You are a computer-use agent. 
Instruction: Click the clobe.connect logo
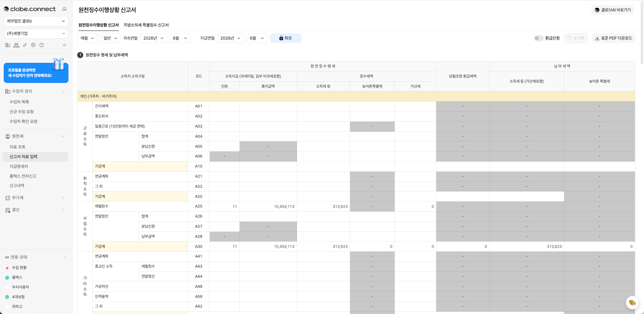[30, 9]
